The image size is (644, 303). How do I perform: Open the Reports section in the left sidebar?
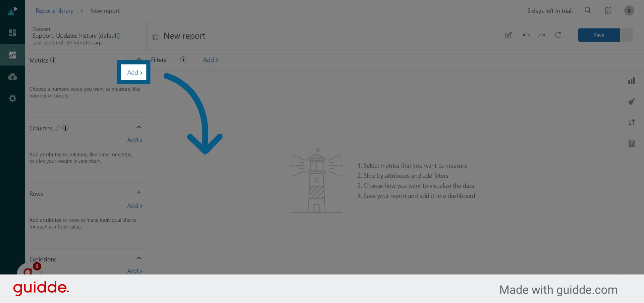pyautogui.click(x=12, y=55)
